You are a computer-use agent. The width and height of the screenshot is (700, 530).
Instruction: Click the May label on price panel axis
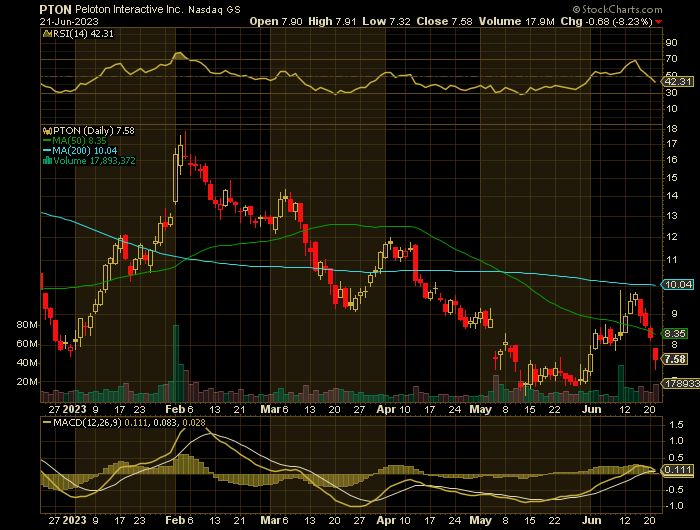point(480,409)
